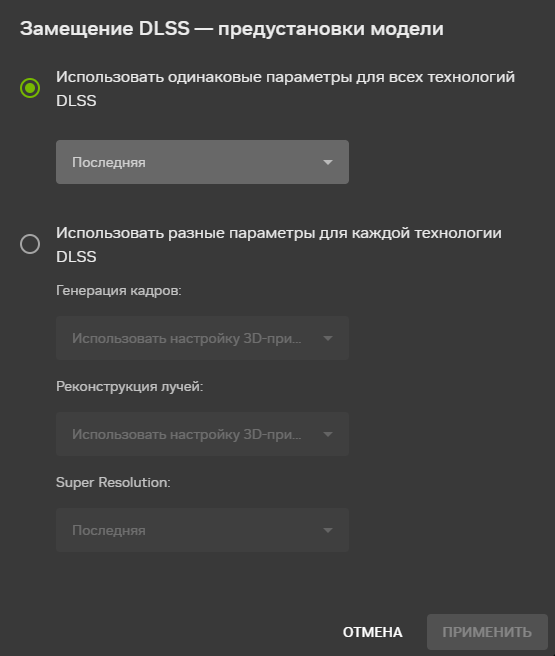Click the 'Генерация кадров:' label
Screen dimensions: 555x656
click(x=119, y=290)
